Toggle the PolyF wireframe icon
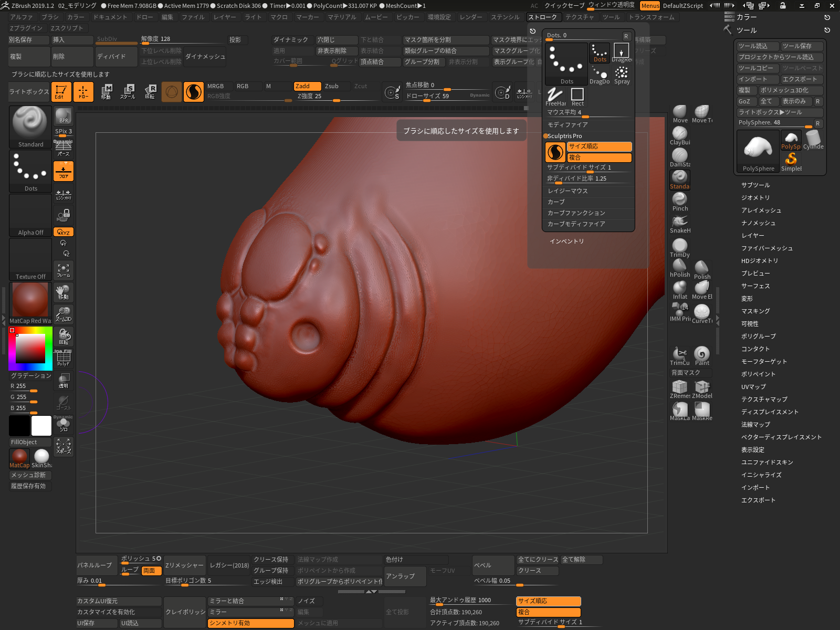 (63, 359)
